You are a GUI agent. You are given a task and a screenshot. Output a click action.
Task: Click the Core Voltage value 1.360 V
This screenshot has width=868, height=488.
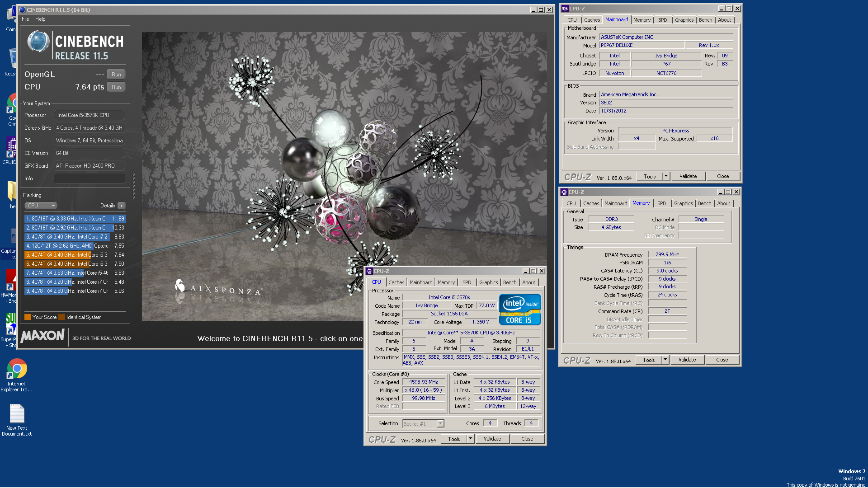pyautogui.click(x=481, y=322)
